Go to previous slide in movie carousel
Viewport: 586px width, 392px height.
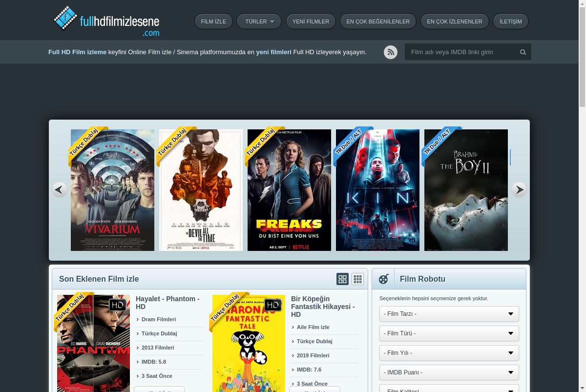pos(60,189)
